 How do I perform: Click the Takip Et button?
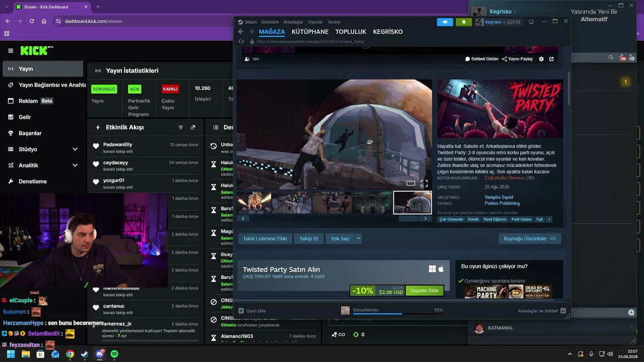[x=309, y=239]
